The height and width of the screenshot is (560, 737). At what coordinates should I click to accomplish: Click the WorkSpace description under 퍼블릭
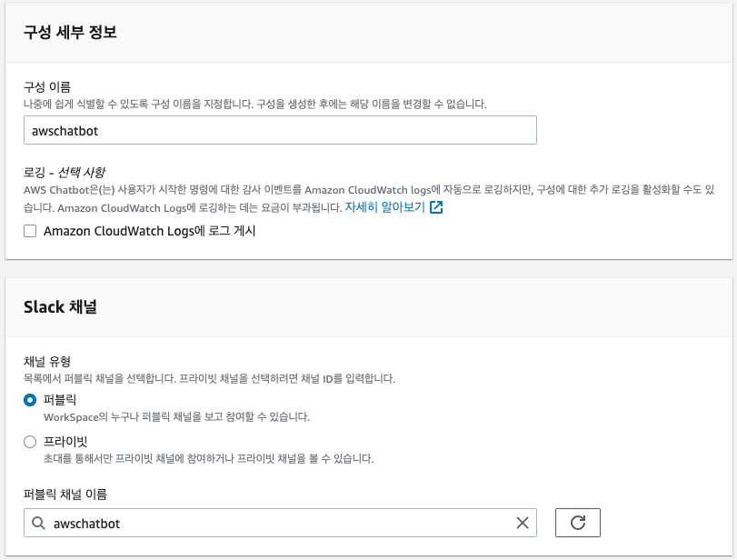click(176, 417)
